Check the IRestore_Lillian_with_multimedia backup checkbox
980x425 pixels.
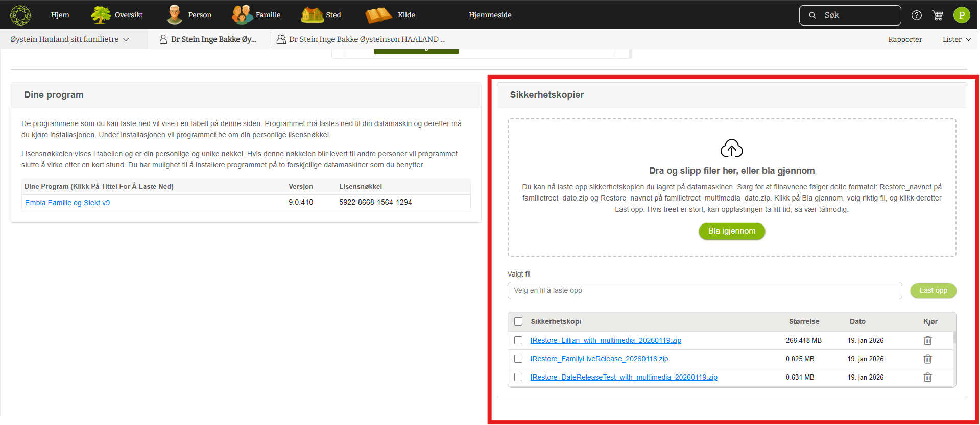(518, 340)
